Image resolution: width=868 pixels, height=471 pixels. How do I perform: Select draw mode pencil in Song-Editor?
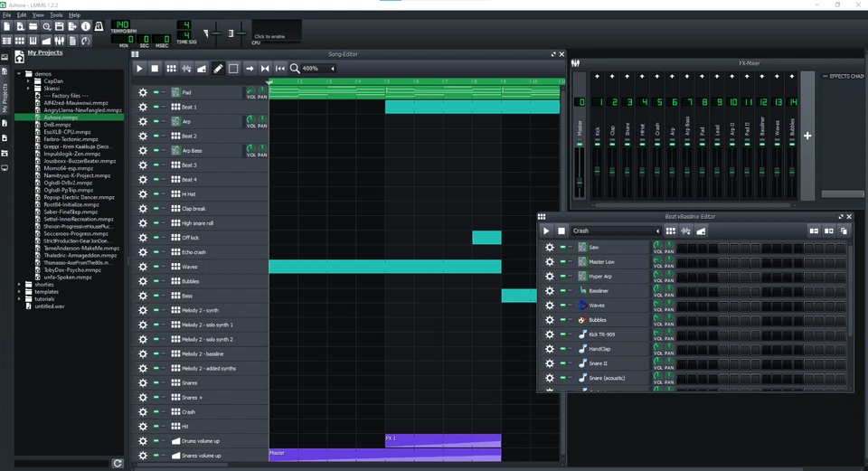[218, 69]
